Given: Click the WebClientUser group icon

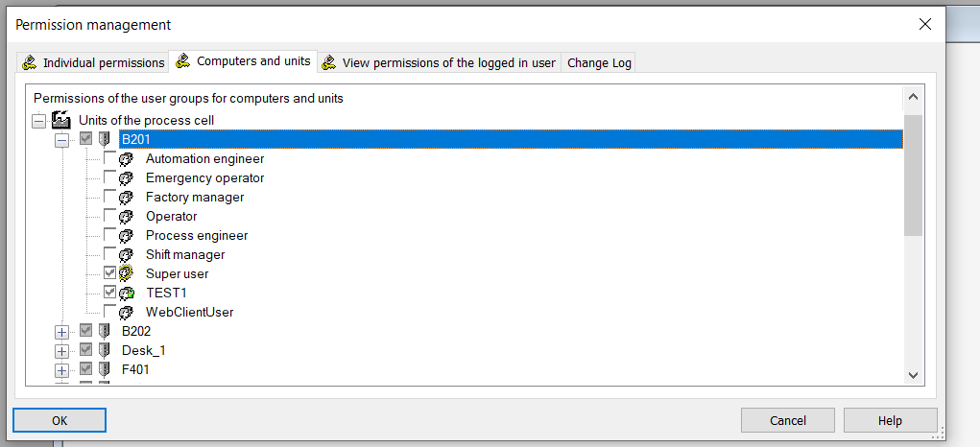Looking at the screenshot, I should tap(126, 313).
